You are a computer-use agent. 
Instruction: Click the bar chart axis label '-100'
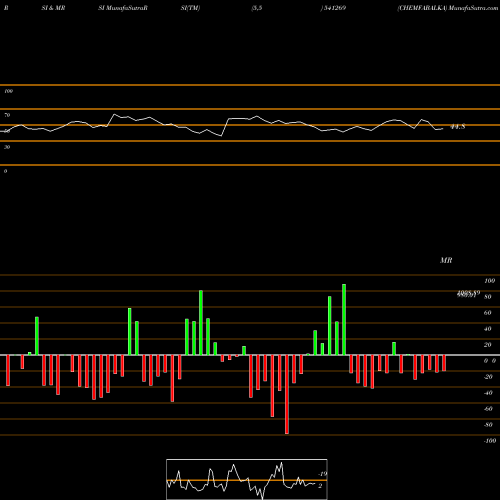tap(490, 441)
